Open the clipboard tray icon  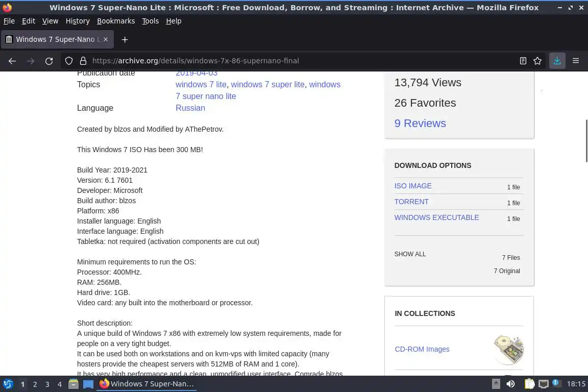pos(529,384)
